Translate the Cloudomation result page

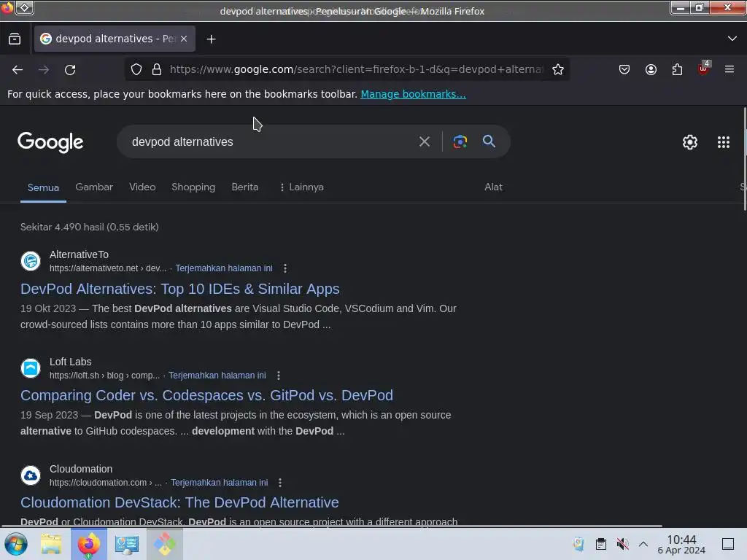(219, 483)
